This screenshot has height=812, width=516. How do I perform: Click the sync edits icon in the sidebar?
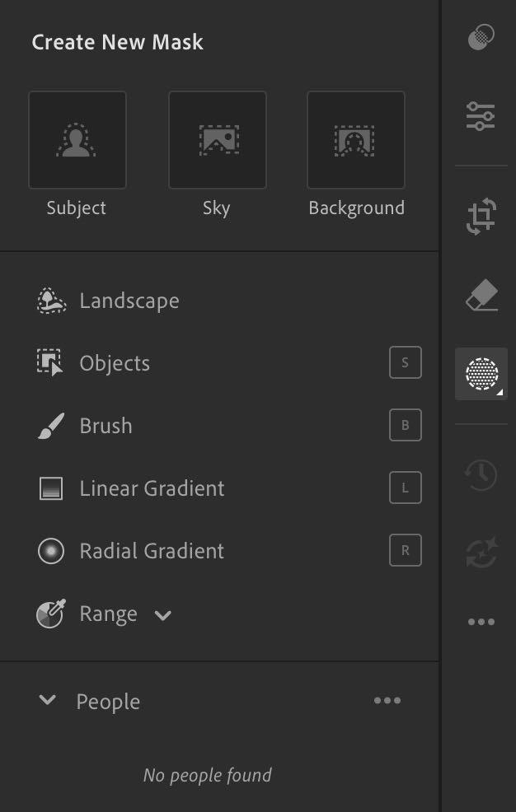[x=481, y=553]
